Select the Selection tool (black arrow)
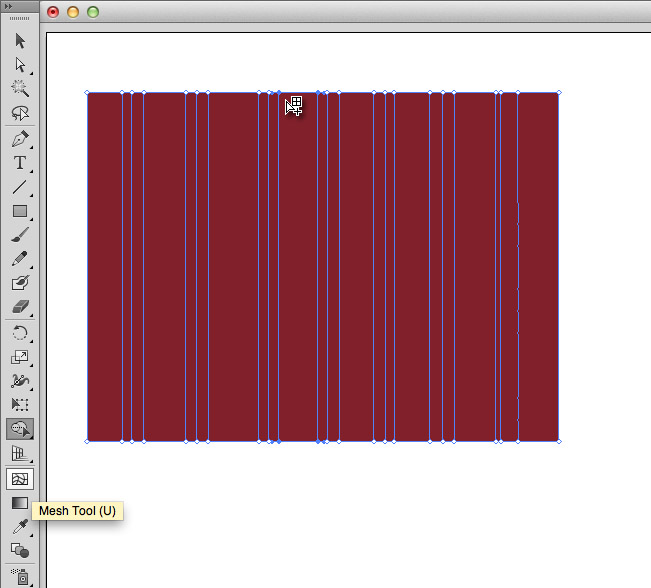651x588 pixels. tap(19, 40)
